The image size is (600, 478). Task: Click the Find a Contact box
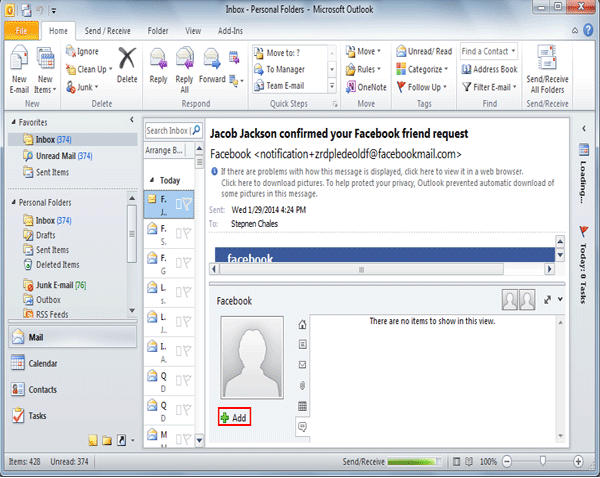[x=489, y=51]
